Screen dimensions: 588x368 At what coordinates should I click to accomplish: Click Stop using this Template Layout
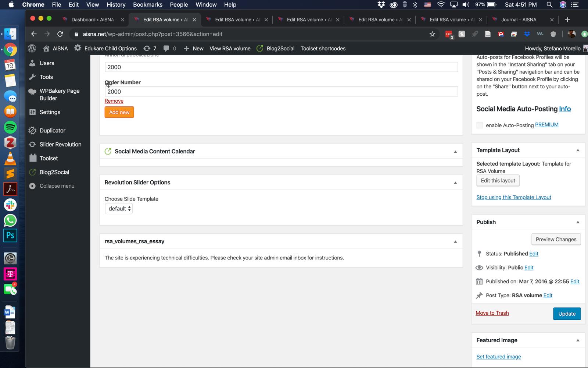pos(514,197)
